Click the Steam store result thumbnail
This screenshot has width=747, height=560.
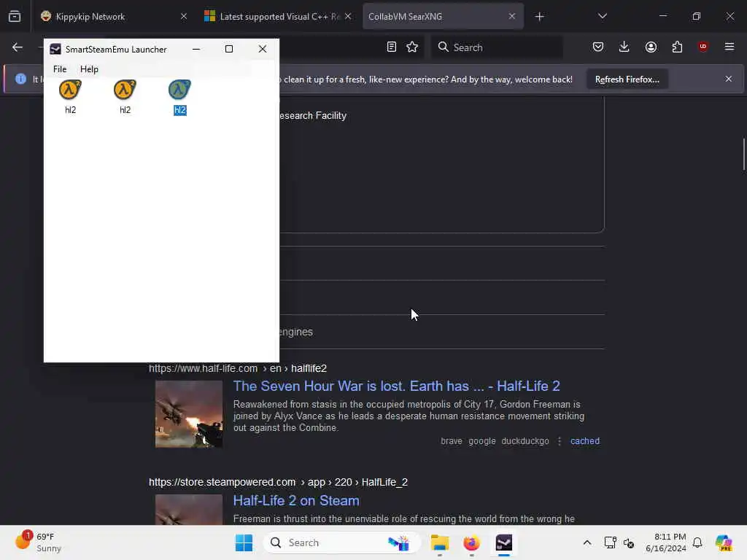tap(189, 510)
